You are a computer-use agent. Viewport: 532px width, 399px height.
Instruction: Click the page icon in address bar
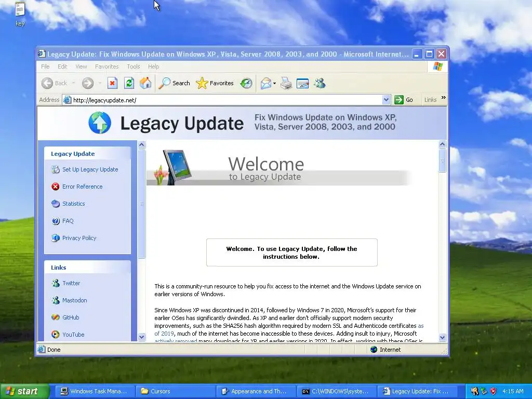point(68,100)
